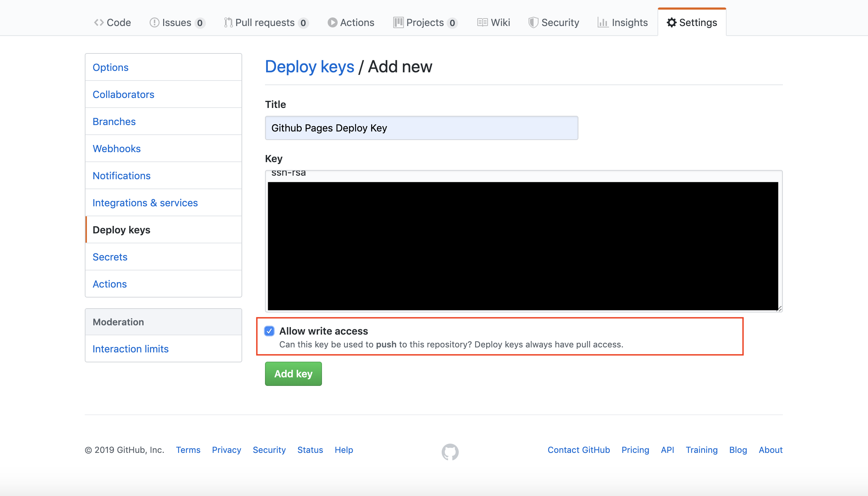Go to the Actions tab in top navigation
The image size is (868, 496).
(351, 22)
